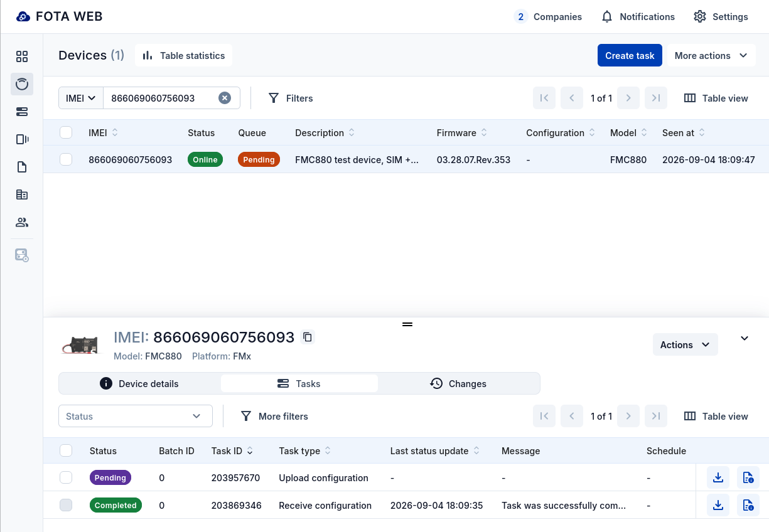Select all tasks header checkbox

point(66,450)
